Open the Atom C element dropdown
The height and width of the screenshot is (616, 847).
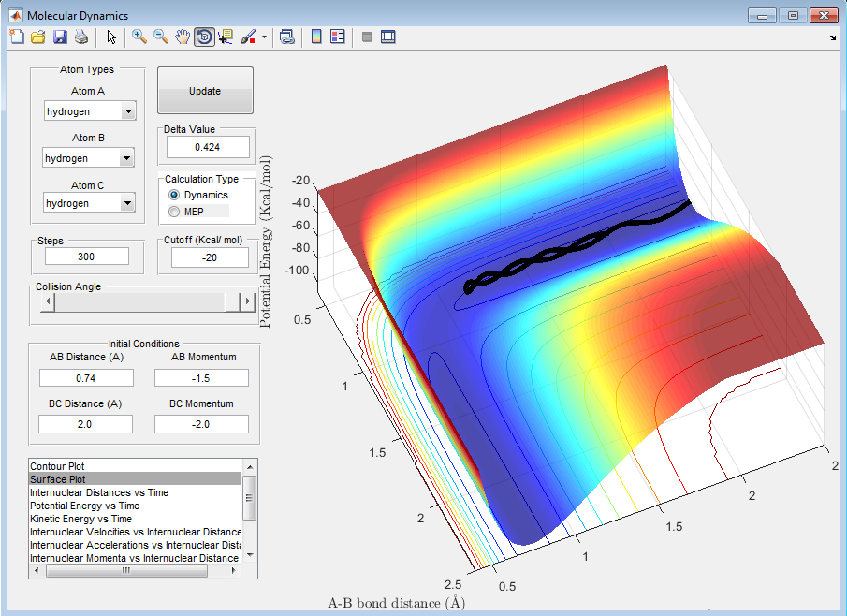click(x=127, y=203)
